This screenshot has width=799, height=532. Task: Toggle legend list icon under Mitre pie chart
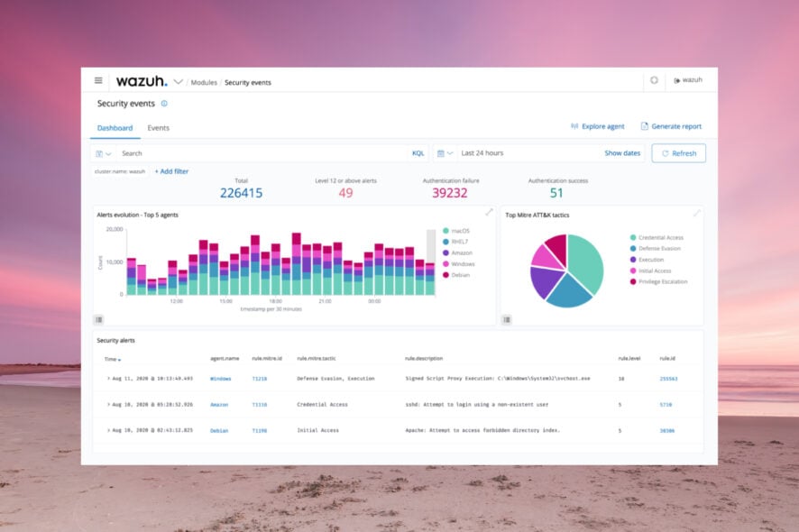tap(507, 319)
